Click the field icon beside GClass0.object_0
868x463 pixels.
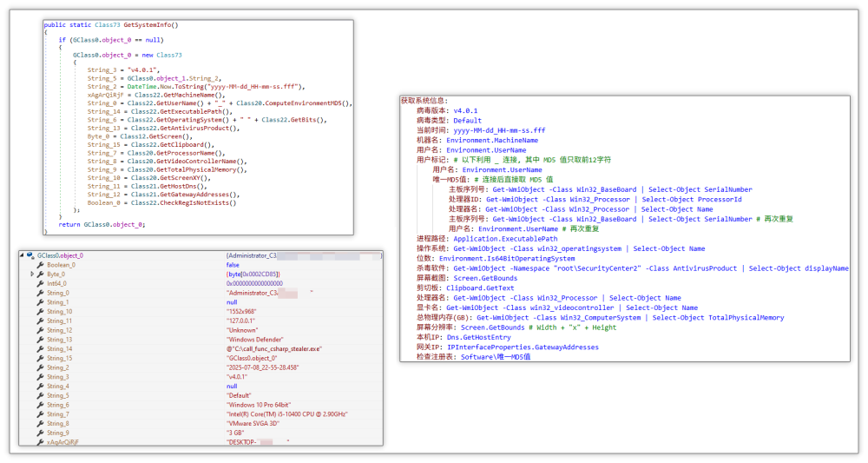30,256
